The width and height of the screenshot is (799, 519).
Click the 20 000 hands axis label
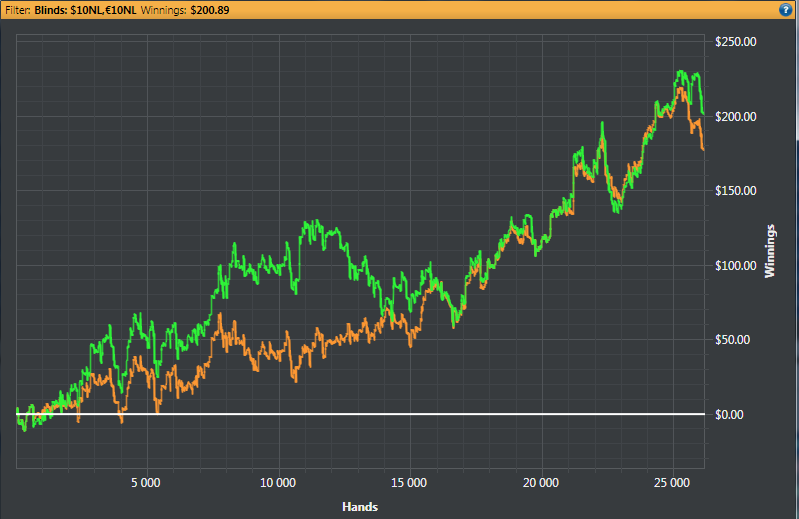tap(541, 483)
